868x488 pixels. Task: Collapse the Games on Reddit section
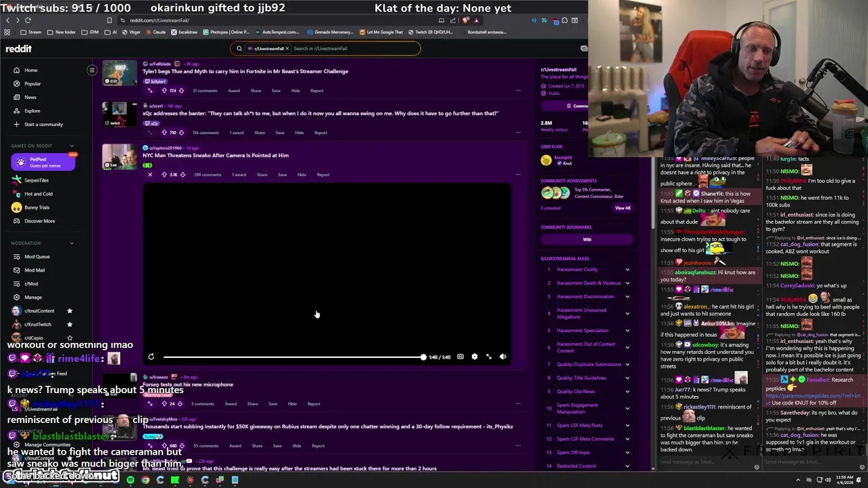click(72, 146)
